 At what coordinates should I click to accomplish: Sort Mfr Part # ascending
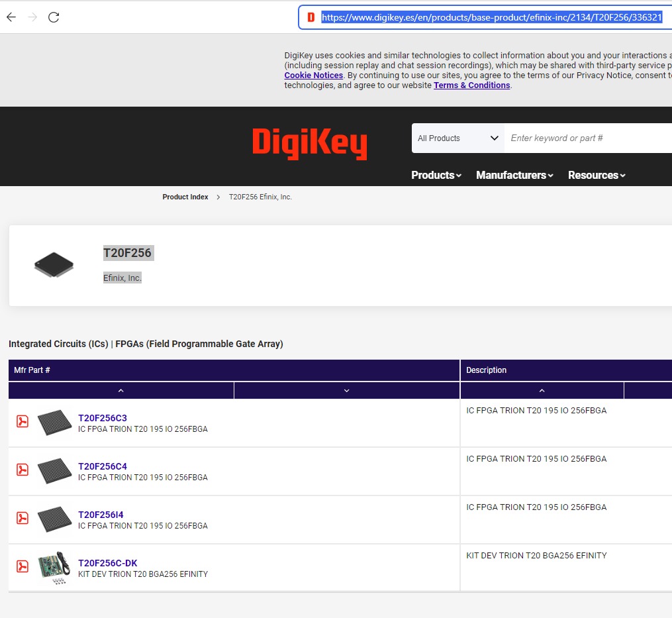pyautogui.click(x=121, y=391)
